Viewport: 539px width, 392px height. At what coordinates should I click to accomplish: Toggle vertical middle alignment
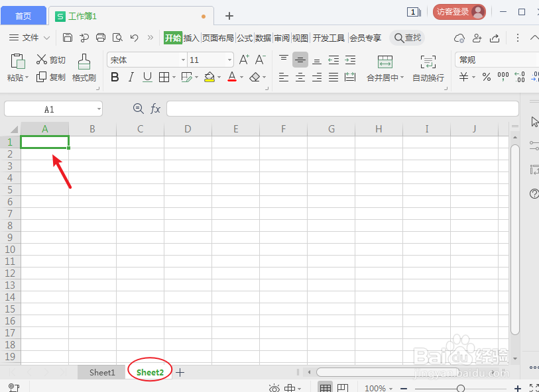pyautogui.click(x=300, y=60)
